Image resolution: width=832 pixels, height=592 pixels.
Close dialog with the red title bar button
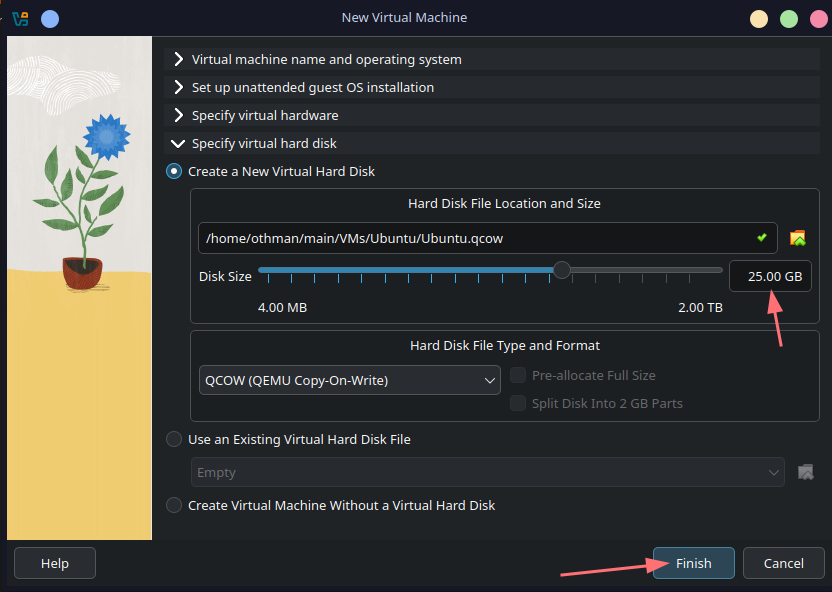(816, 18)
